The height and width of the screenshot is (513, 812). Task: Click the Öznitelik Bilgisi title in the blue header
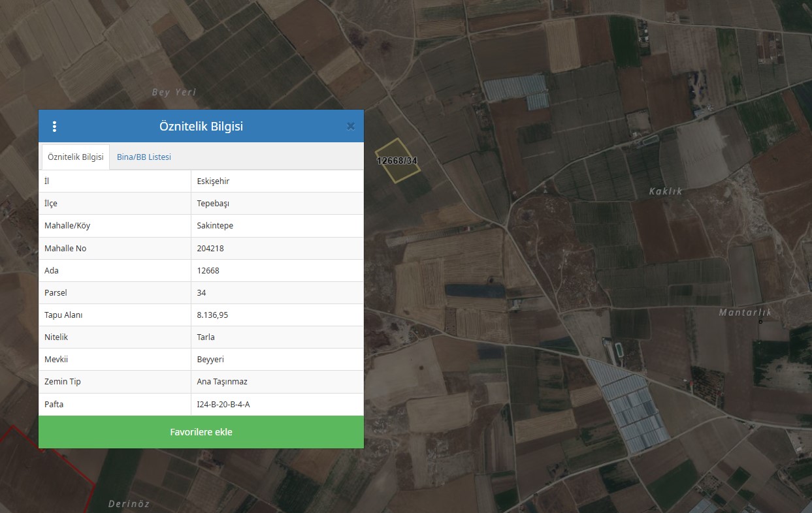(x=201, y=127)
